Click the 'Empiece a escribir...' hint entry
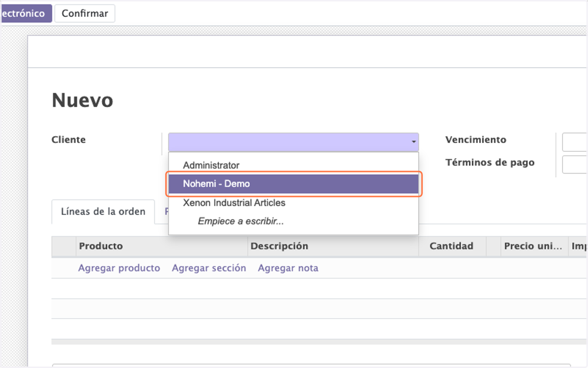This screenshot has height=368, width=588. 294,221
